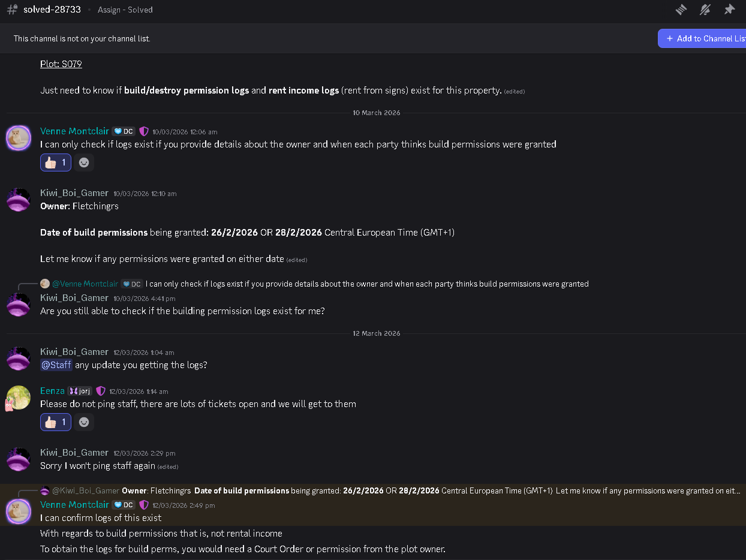Screen dimensions: 746x560
Task: Click the jorj server tag next to Eenza
Action: (80, 391)
